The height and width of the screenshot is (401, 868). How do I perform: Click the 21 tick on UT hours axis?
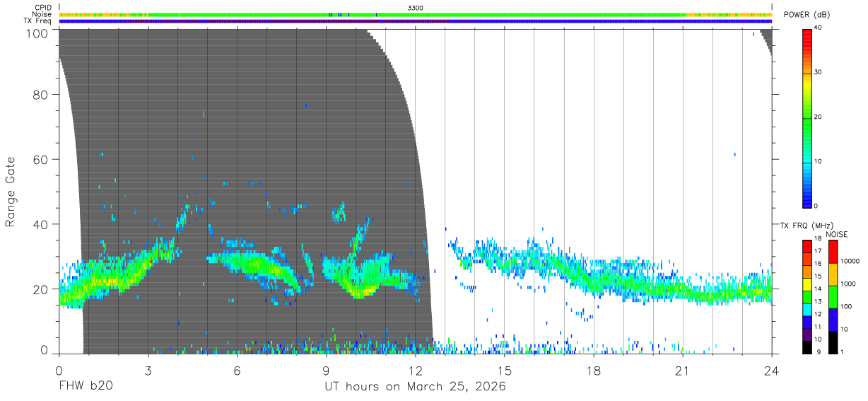(683, 371)
